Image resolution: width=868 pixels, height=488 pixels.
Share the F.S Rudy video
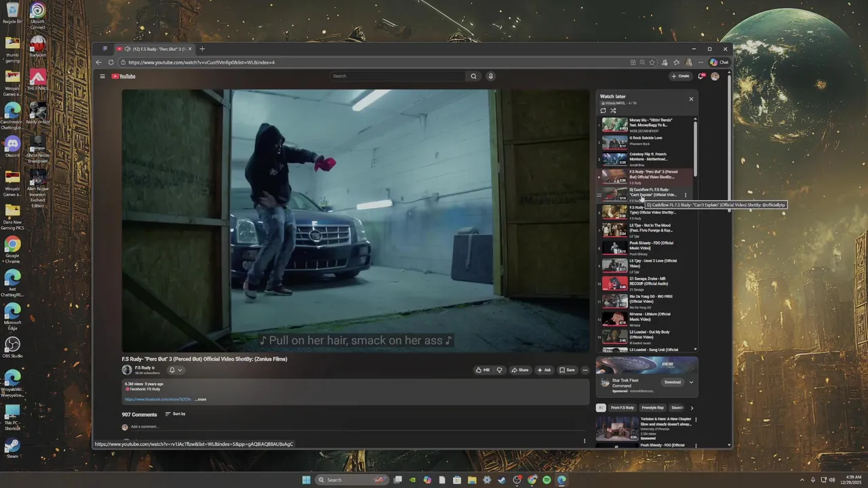(519, 370)
